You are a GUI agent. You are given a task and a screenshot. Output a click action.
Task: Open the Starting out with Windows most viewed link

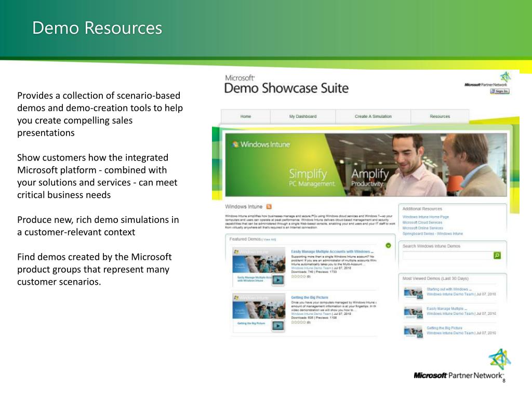pyautogui.click(x=449, y=289)
